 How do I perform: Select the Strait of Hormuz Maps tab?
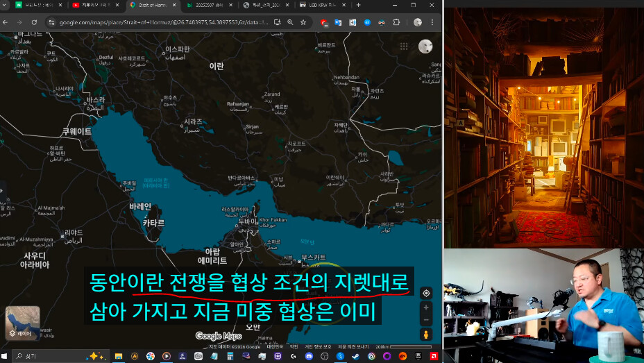point(152,5)
